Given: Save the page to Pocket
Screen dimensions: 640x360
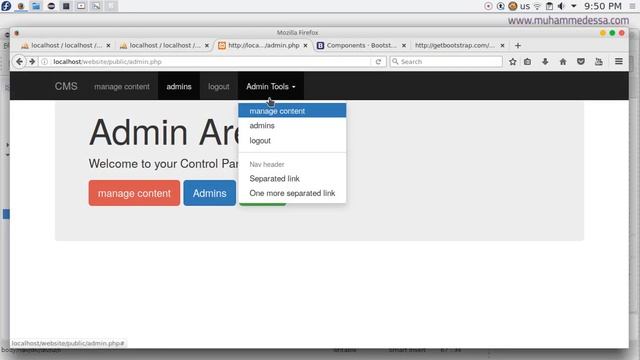Looking at the screenshot, I should point(581,62).
